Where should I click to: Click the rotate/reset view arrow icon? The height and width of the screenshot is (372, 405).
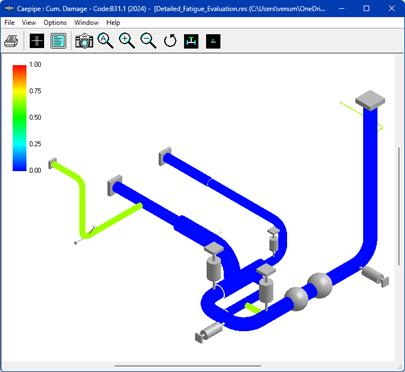click(x=170, y=41)
